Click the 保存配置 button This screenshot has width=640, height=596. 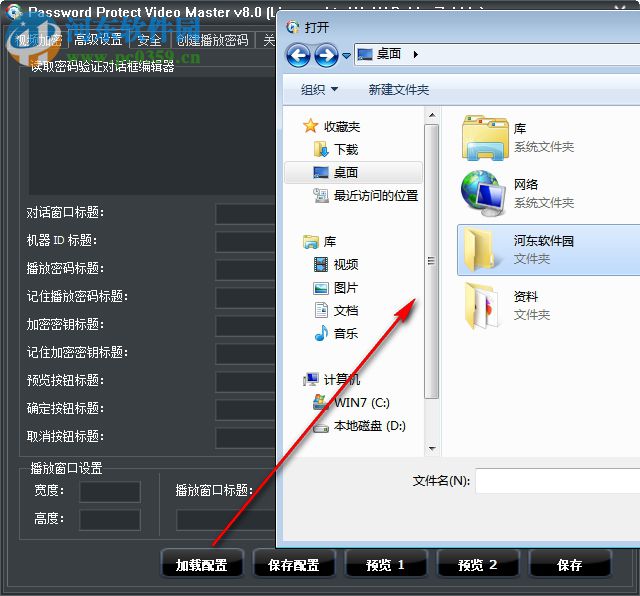click(x=293, y=564)
